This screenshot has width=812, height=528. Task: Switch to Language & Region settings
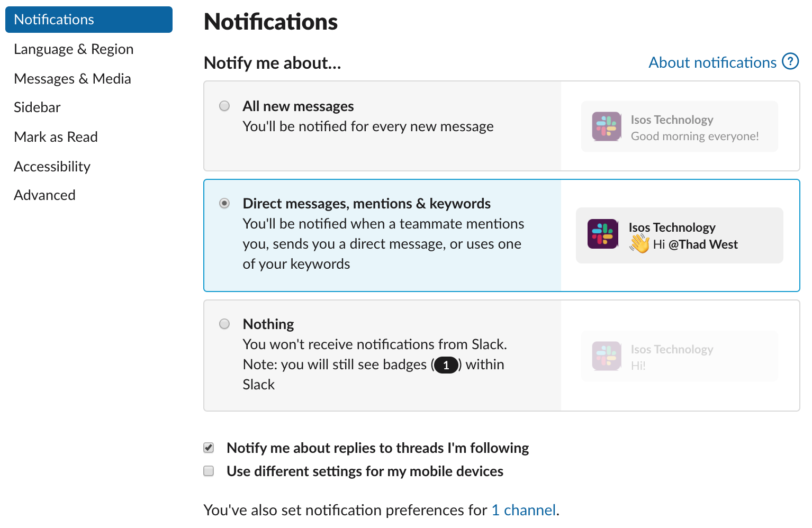74,49
